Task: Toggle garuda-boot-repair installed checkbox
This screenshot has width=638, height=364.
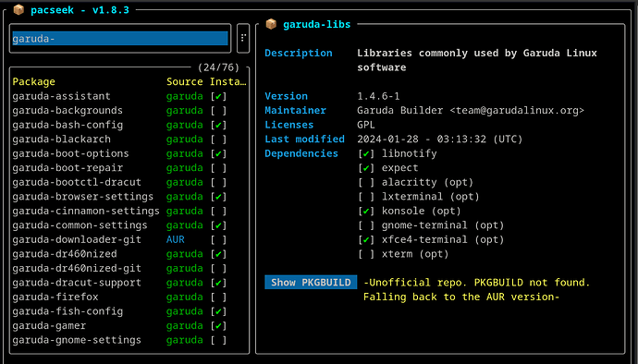Action: pyautogui.click(x=218, y=168)
